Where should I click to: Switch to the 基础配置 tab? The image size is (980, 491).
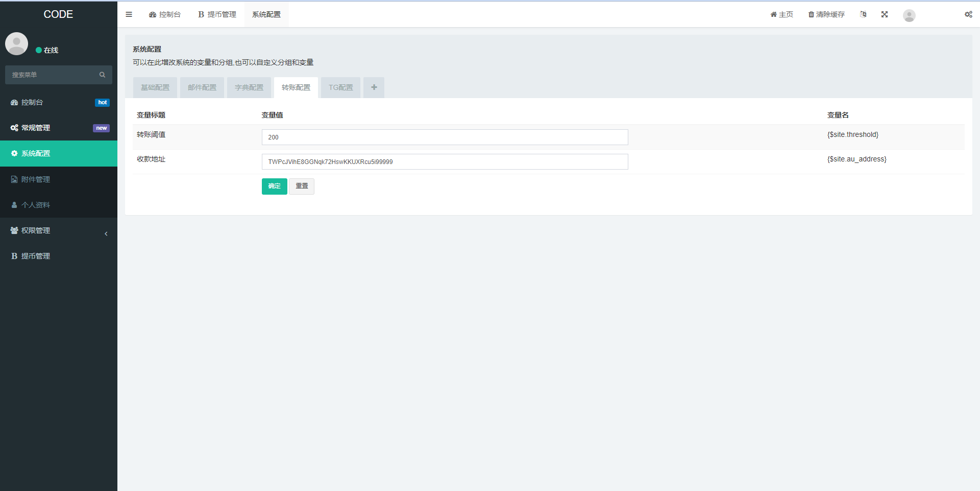pos(155,87)
